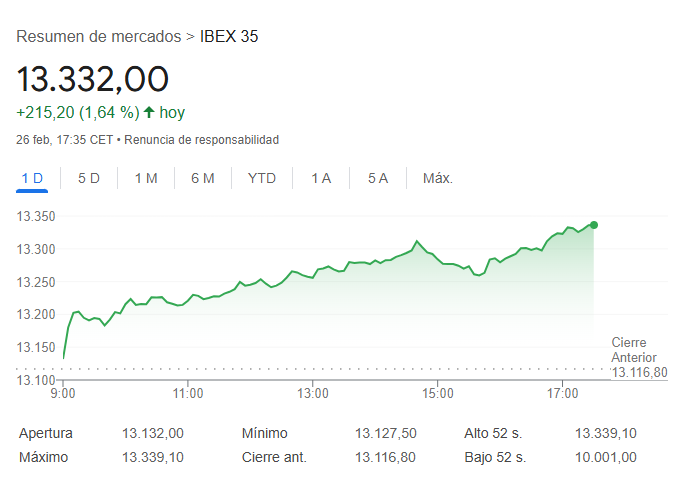The width and height of the screenshot is (684, 482).
Task: Open the 5 A range tab
Action: [x=378, y=178]
